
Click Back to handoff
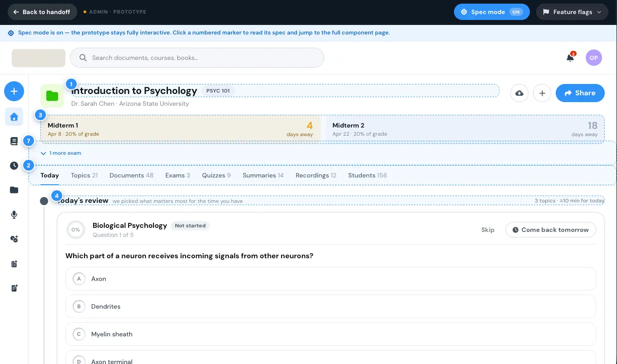pos(42,12)
